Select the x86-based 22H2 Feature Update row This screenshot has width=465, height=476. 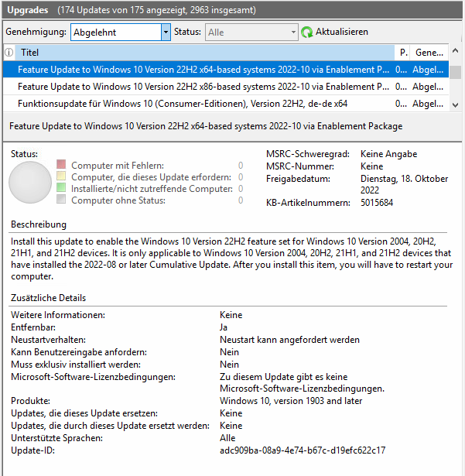226,87
